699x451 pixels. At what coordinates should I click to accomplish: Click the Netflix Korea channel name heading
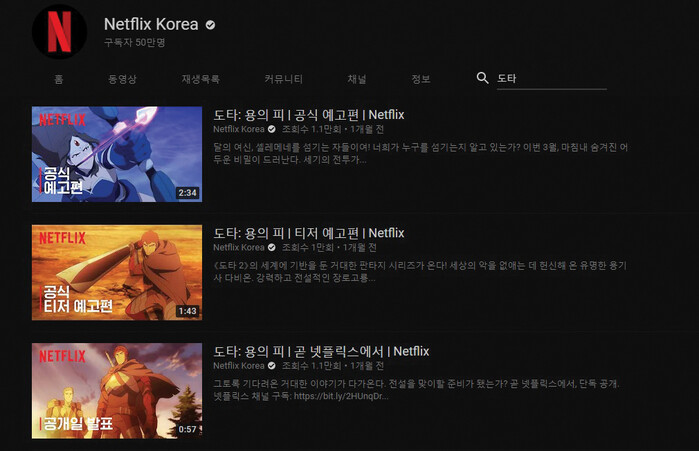pos(151,25)
